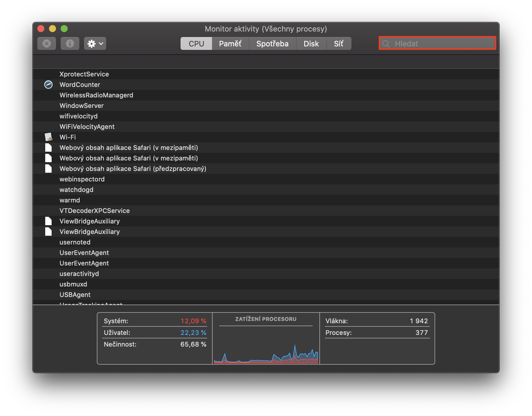The image size is (532, 416).
Task: Select the Disk tab
Action: point(311,43)
